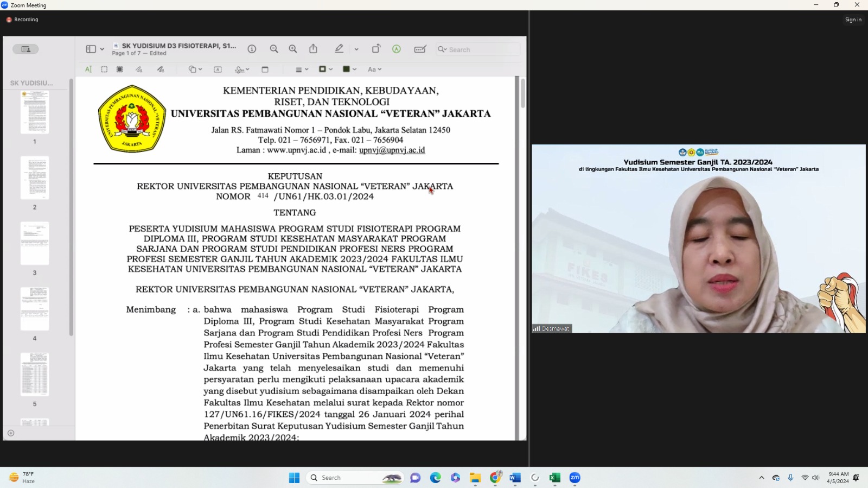Open the Text Style Aa dropdown
868x488 pixels.
(x=374, y=69)
